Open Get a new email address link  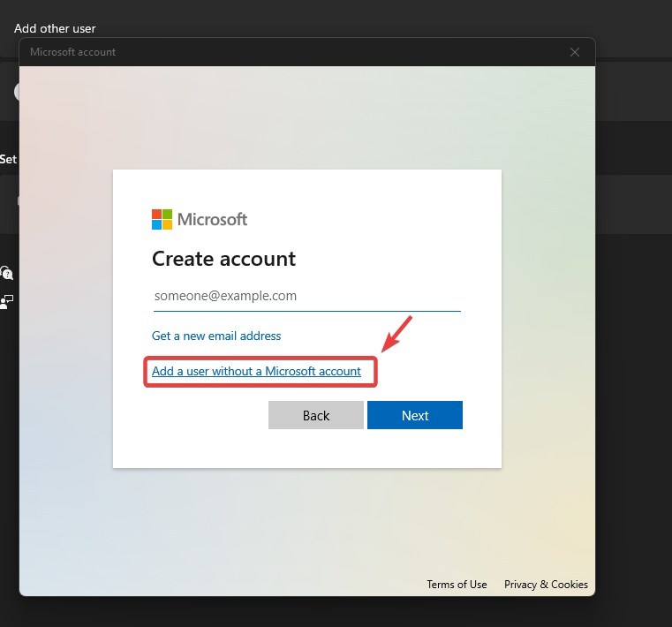click(x=216, y=336)
